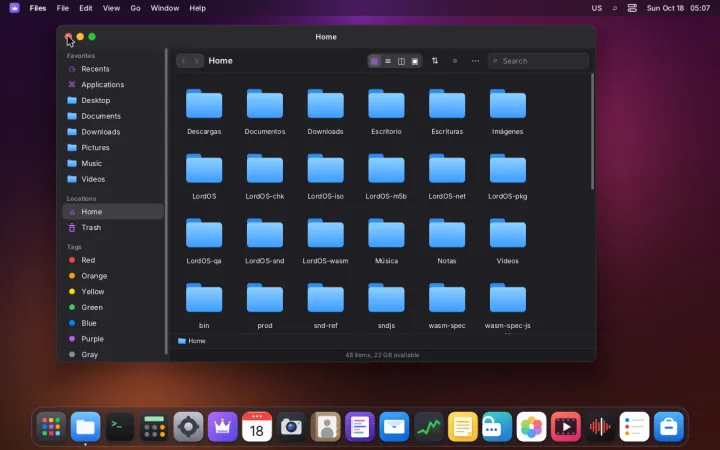This screenshot has width=720, height=450.
Task: Switch to column view
Action: [x=401, y=61]
